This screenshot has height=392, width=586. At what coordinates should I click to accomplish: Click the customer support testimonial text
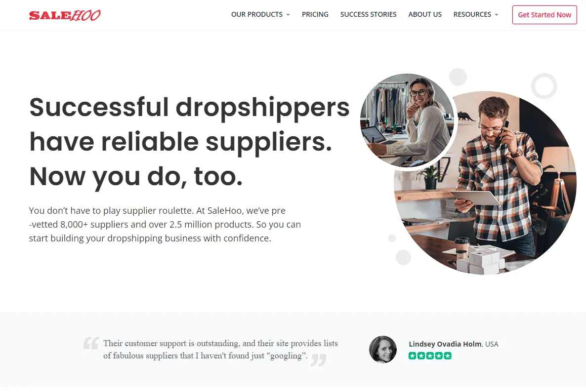click(x=220, y=350)
